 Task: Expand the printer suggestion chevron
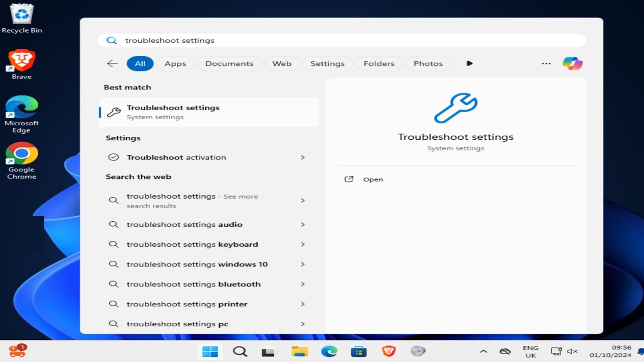point(302,304)
